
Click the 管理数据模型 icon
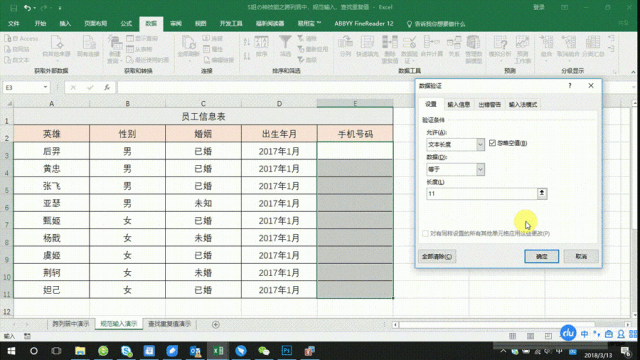point(473,49)
